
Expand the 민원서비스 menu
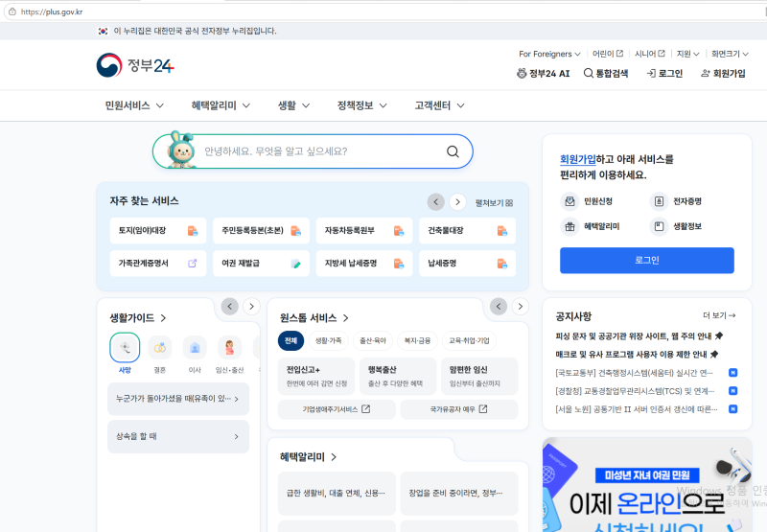pyautogui.click(x=134, y=105)
